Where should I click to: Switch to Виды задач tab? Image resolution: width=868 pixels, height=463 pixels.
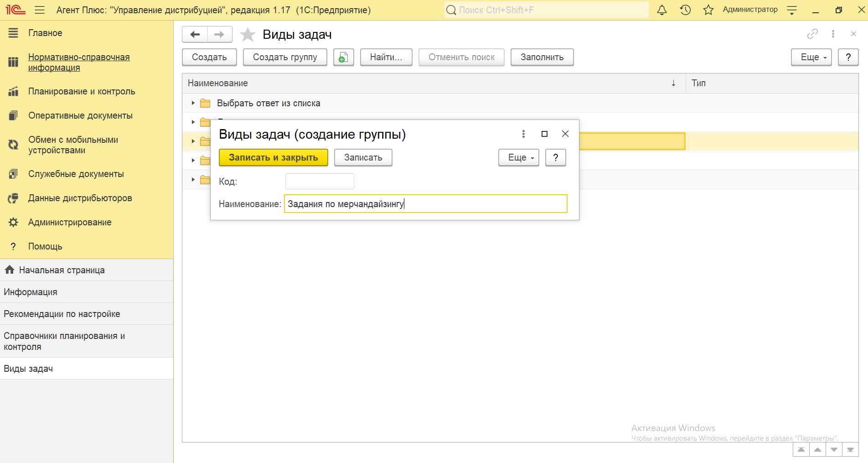point(87,369)
